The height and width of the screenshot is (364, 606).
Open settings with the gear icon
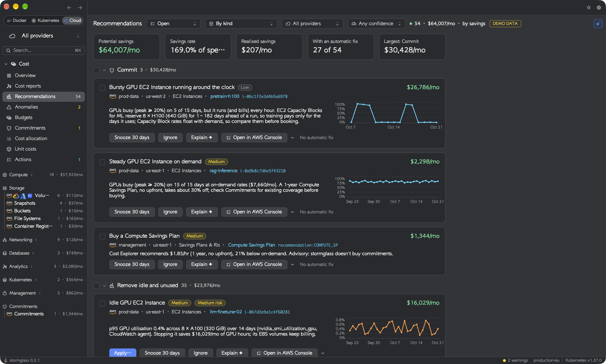point(599,8)
